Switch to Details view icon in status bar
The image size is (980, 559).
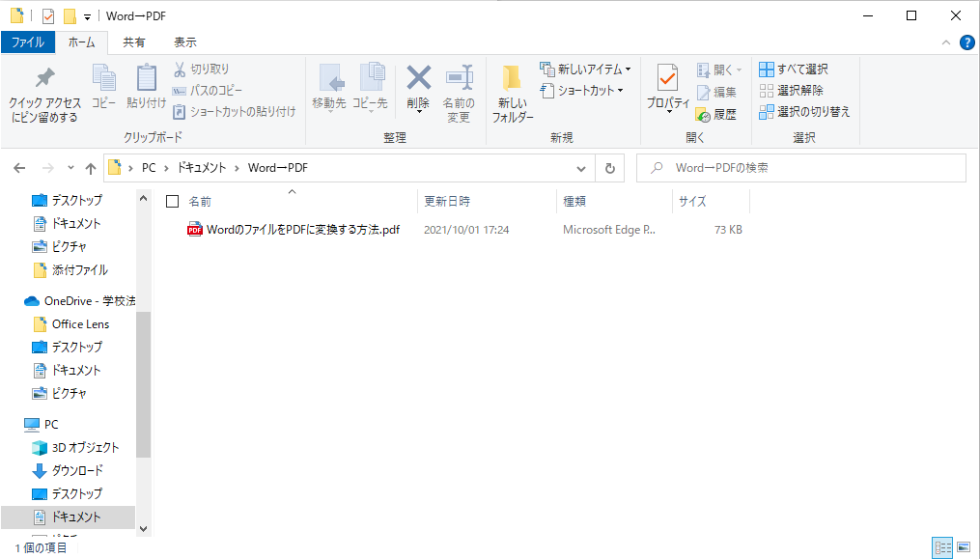(x=942, y=547)
